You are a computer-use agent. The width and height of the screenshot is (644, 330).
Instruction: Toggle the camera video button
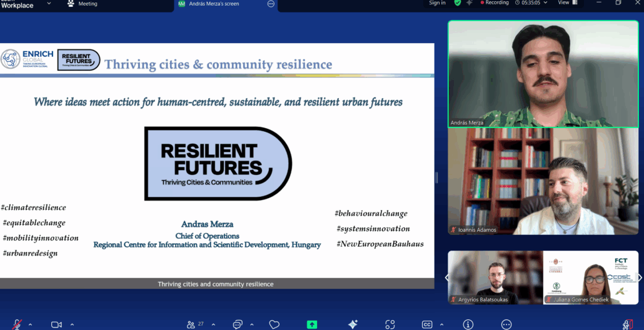(56, 324)
